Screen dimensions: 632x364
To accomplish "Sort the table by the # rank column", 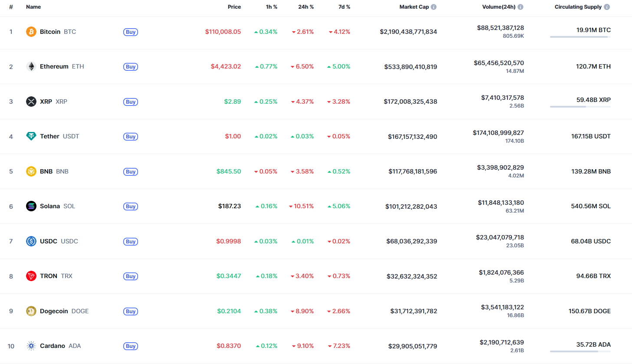I will click(x=11, y=7).
